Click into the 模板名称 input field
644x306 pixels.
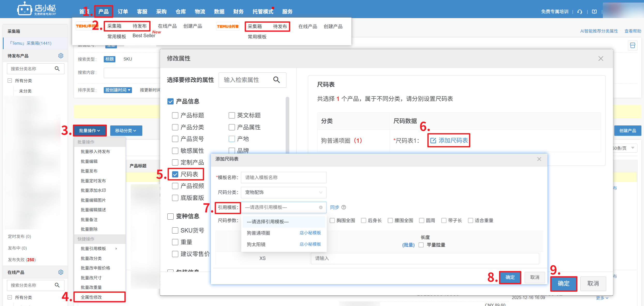coord(283,177)
